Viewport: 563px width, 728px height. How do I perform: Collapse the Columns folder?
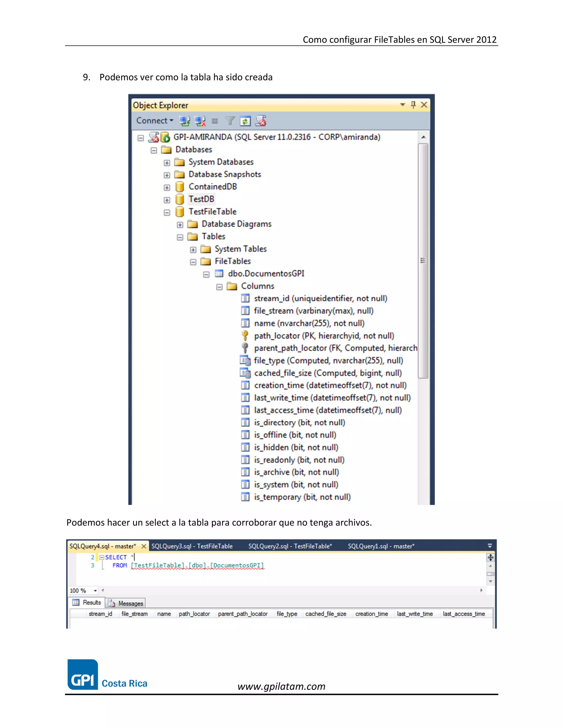pos(219,287)
